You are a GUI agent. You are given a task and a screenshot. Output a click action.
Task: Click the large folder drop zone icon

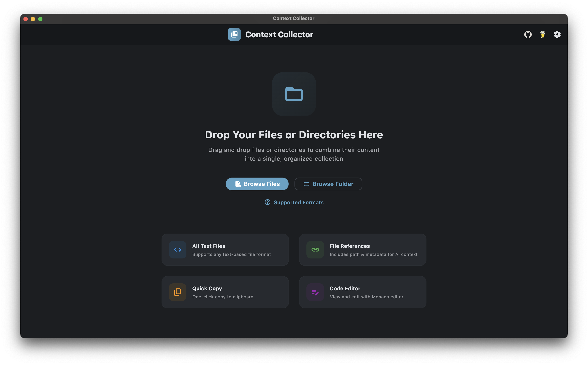coord(294,94)
